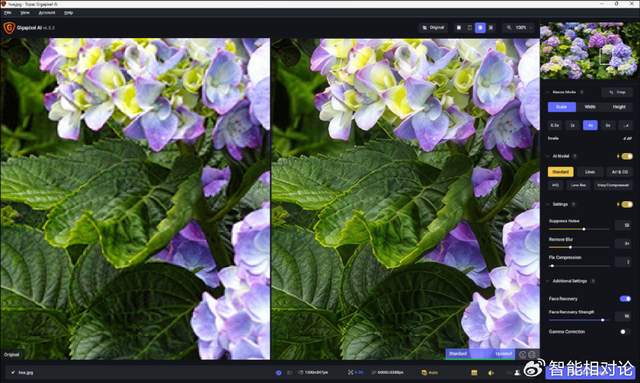Open the Help menu
This screenshot has height=383, width=640.
69,13
